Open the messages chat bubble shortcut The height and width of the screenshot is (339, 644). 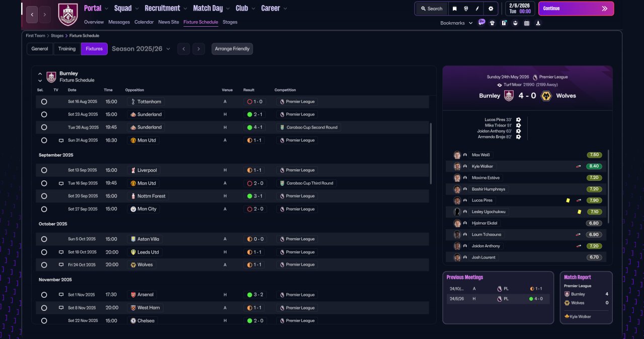tap(481, 22)
